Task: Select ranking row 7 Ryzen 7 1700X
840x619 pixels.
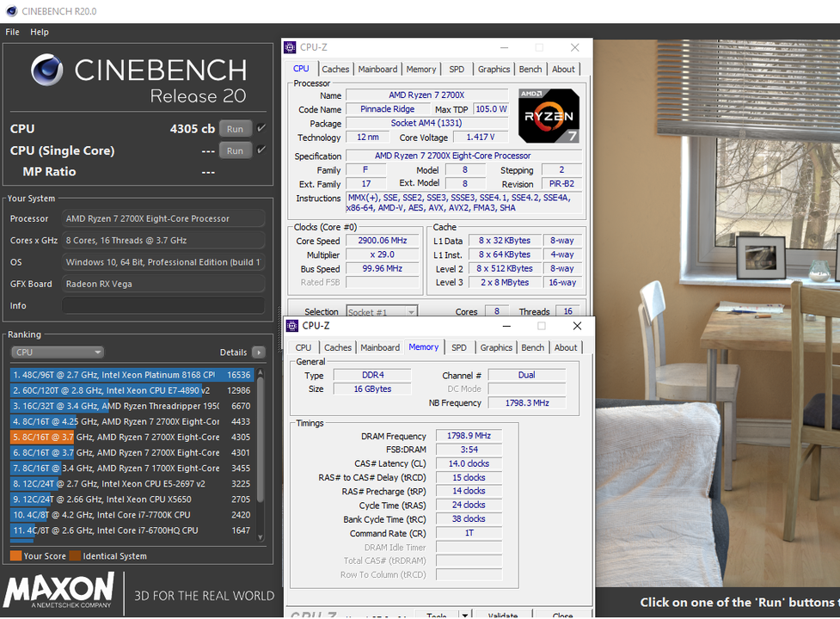Action: [132, 468]
